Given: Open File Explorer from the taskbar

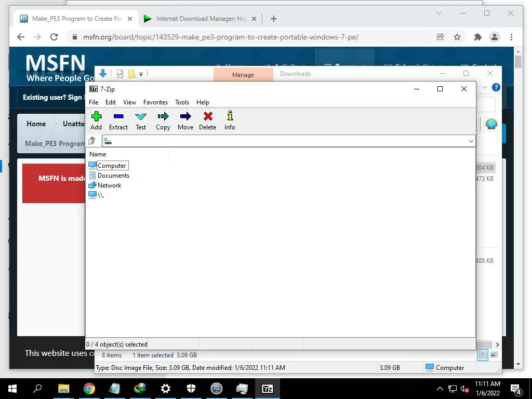Looking at the screenshot, I should [63, 389].
